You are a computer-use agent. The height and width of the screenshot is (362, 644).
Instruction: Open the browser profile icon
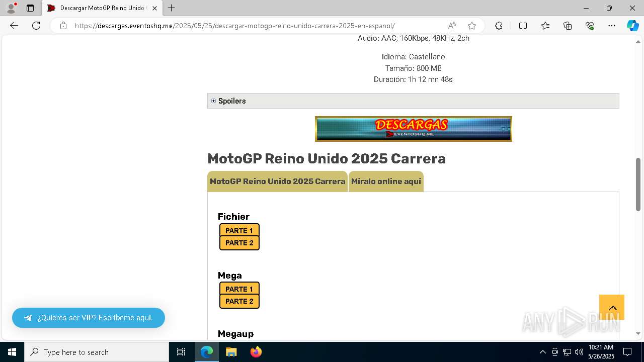[x=11, y=8]
